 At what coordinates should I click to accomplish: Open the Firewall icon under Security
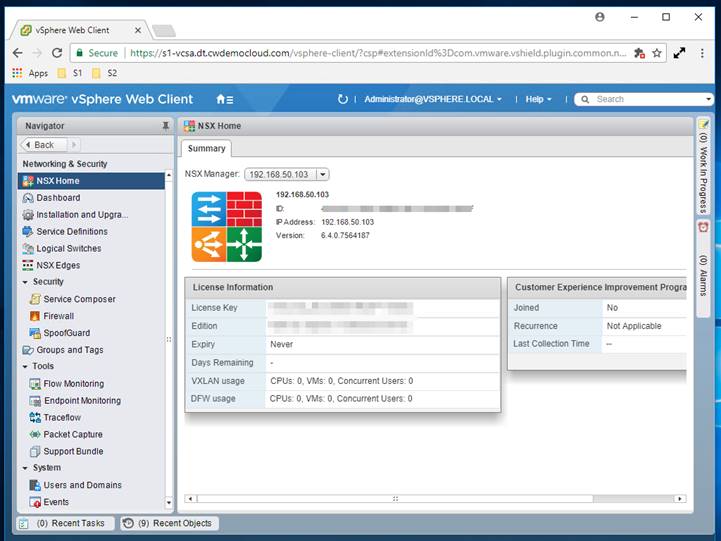pos(35,316)
